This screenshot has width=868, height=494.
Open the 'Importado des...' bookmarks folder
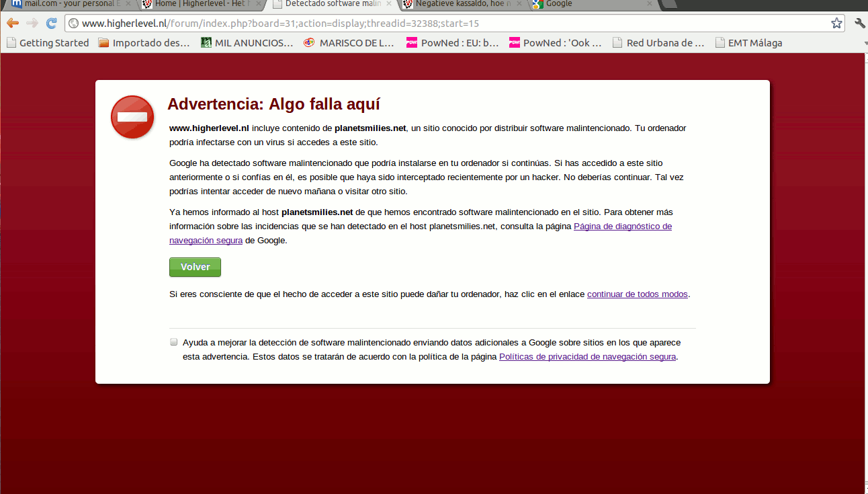click(x=144, y=43)
